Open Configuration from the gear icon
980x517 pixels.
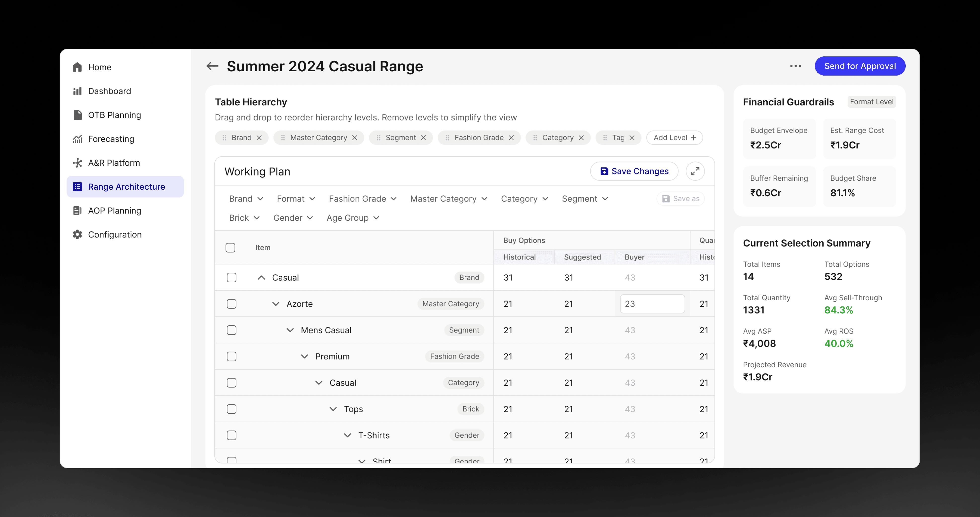tap(77, 235)
